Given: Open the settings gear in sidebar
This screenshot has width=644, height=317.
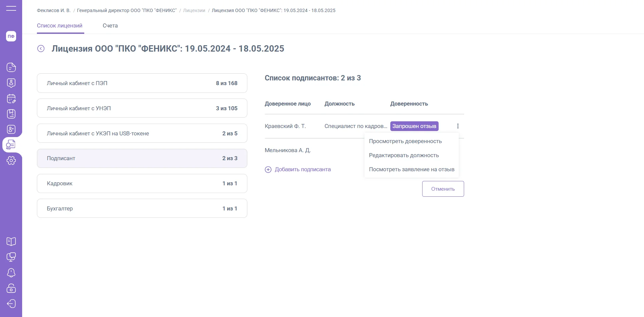Looking at the screenshot, I should coord(11,161).
